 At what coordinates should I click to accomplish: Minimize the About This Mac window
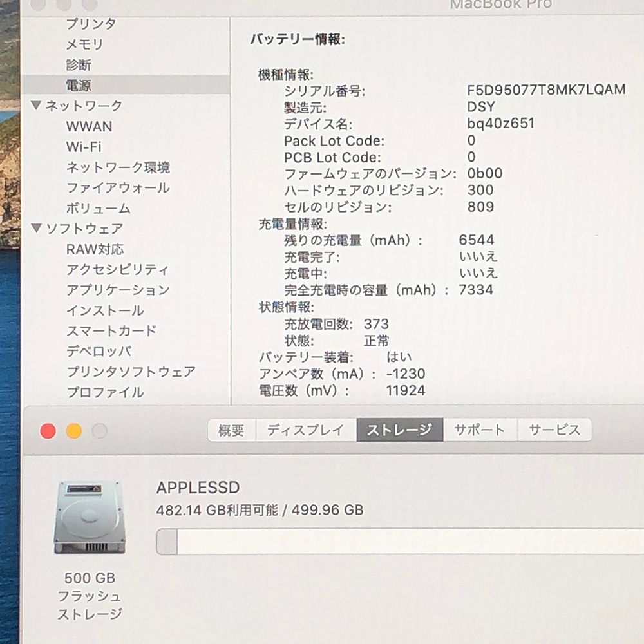pyautogui.click(x=74, y=431)
